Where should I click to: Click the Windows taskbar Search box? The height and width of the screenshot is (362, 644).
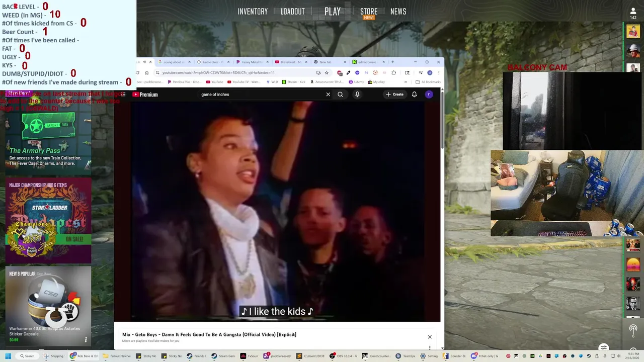tap(27, 356)
